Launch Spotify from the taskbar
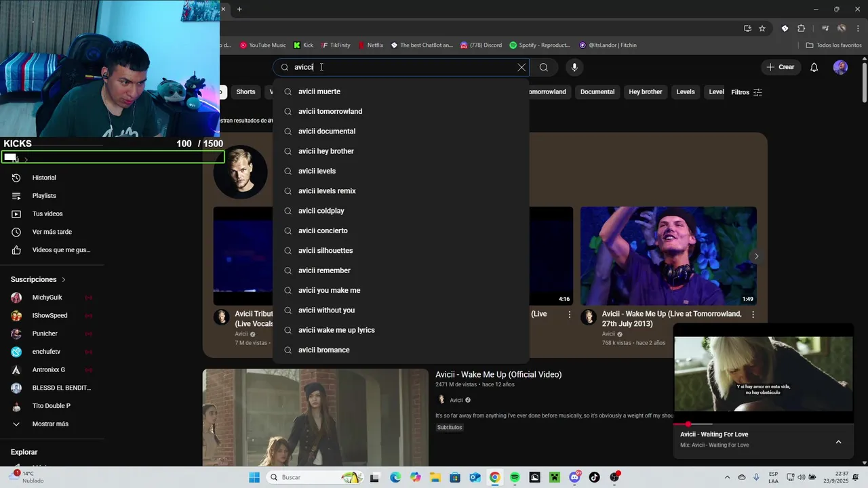The height and width of the screenshot is (488, 868). 515,477
